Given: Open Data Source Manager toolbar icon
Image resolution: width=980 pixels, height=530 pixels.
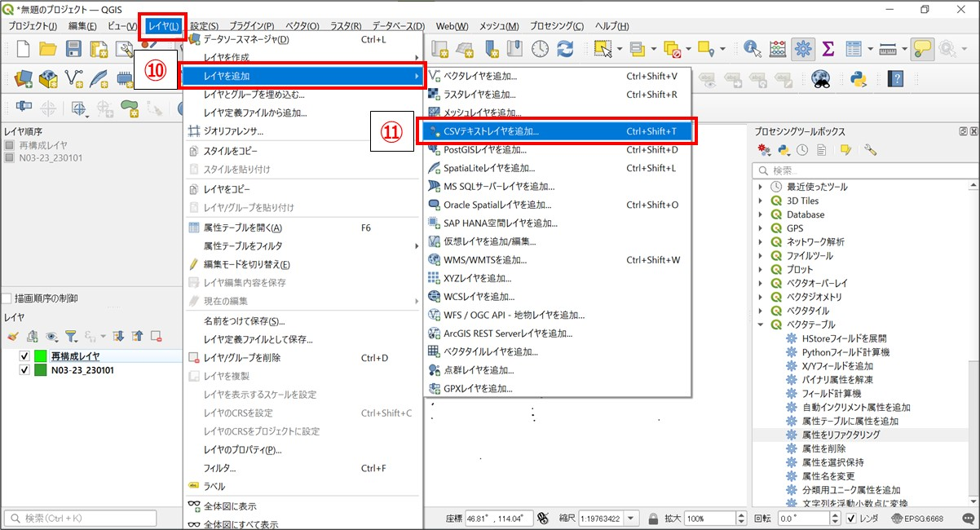Looking at the screenshot, I should (x=23, y=79).
